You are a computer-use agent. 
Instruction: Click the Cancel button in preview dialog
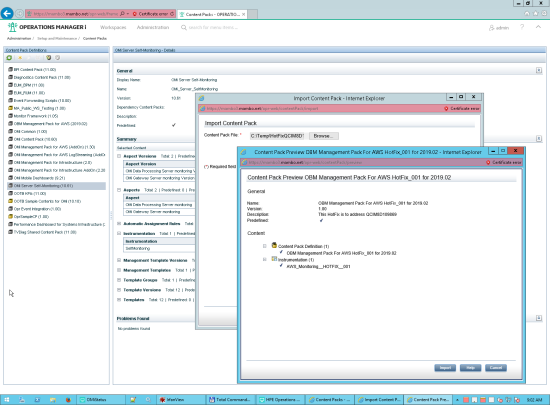(496, 367)
